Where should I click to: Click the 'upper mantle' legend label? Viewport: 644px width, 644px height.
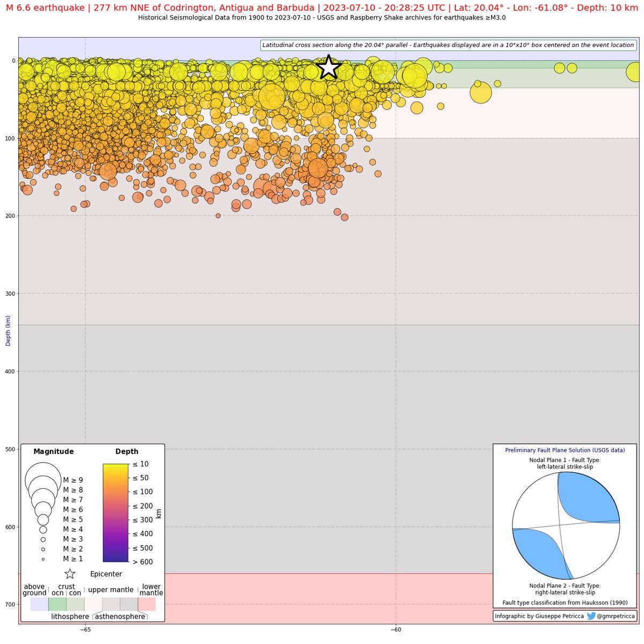(x=111, y=590)
